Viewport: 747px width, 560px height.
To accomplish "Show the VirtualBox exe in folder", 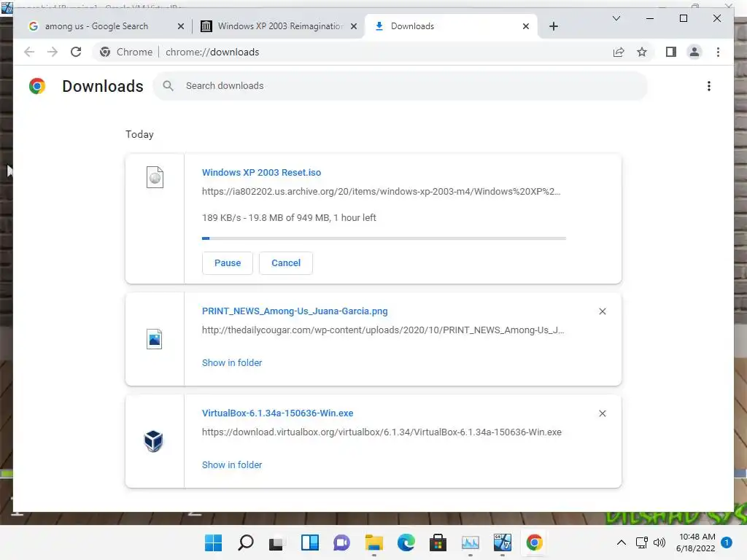I will 232,464.
